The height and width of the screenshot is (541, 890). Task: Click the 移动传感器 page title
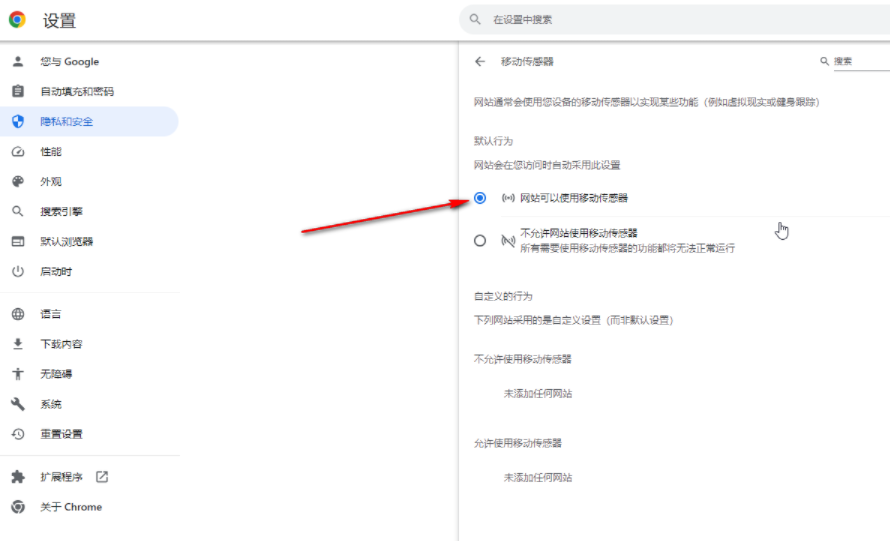pyautogui.click(x=527, y=61)
